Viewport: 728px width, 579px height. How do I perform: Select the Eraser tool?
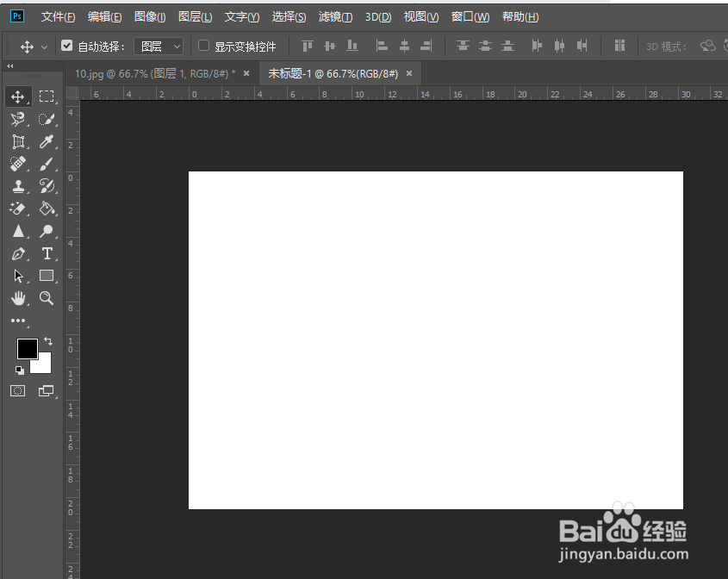17,209
